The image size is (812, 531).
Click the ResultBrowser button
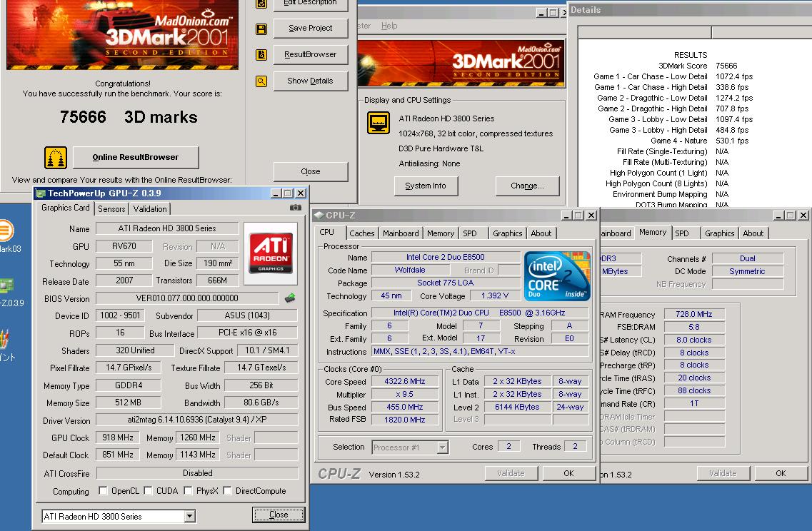click(311, 55)
